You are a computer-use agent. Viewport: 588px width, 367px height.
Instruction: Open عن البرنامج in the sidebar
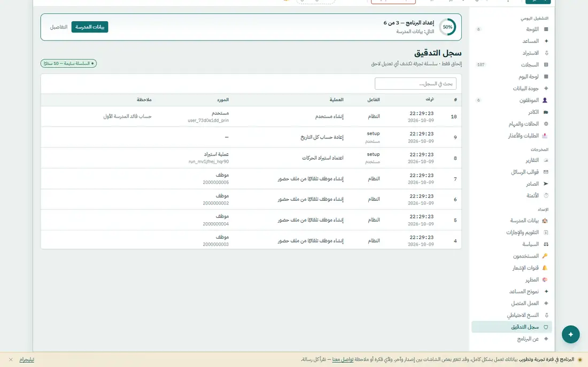(512, 339)
